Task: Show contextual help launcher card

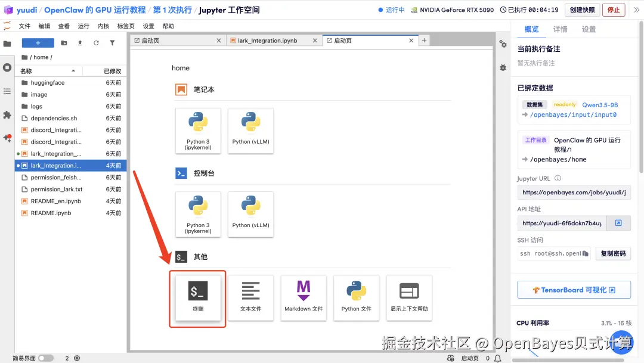Action: point(409,298)
